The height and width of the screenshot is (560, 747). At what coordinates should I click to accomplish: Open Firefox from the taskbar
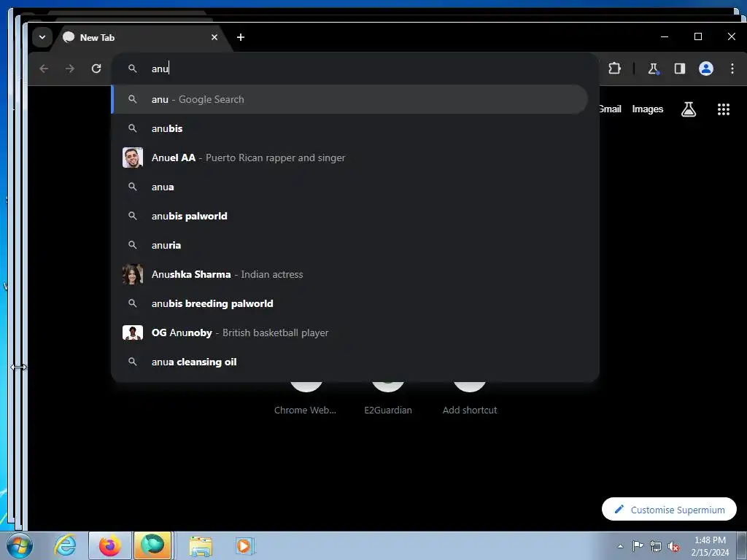pos(110,545)
